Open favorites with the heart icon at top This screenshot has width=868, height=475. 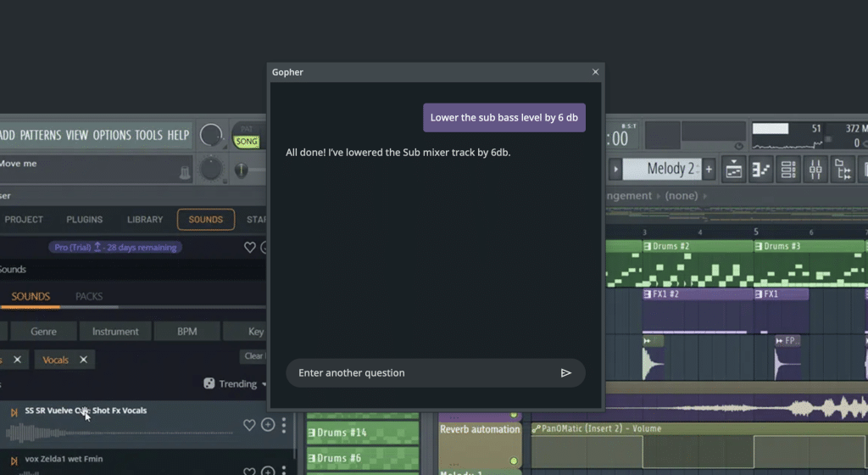pos(250,248)
